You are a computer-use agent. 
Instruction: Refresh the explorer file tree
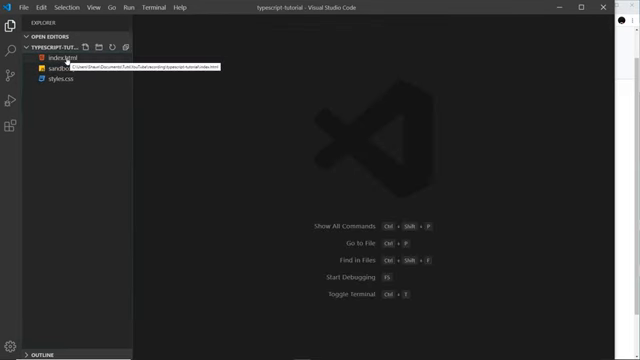click(x=112, y=47)
